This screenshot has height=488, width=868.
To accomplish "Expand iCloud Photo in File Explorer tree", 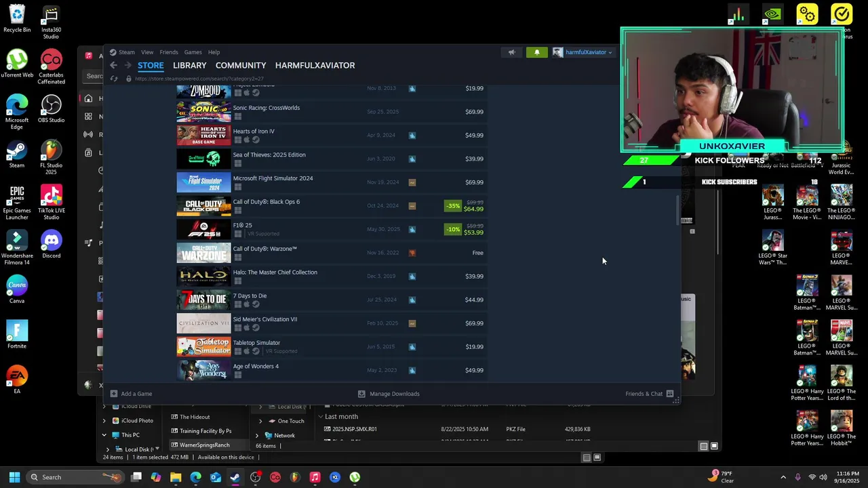I will tap(104, 420).
